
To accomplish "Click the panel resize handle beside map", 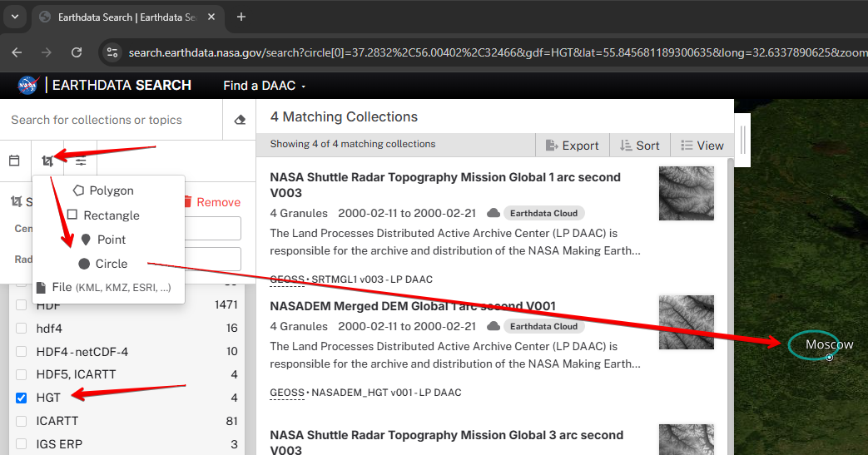I will pyautogui.click(x=742, y=140).
